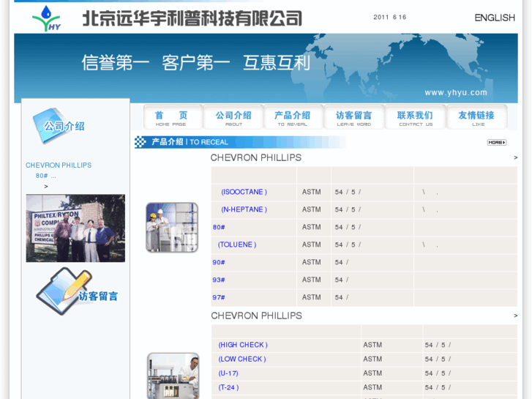
Task: Open the (ISOOCTANE) product link
Action: click(x=244, y=192)
